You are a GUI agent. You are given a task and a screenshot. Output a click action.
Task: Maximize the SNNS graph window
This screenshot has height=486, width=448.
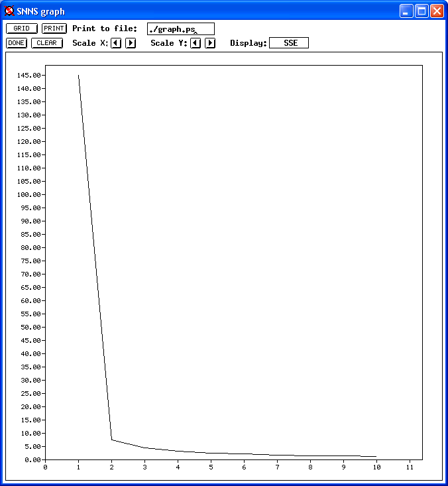(421, 11)
